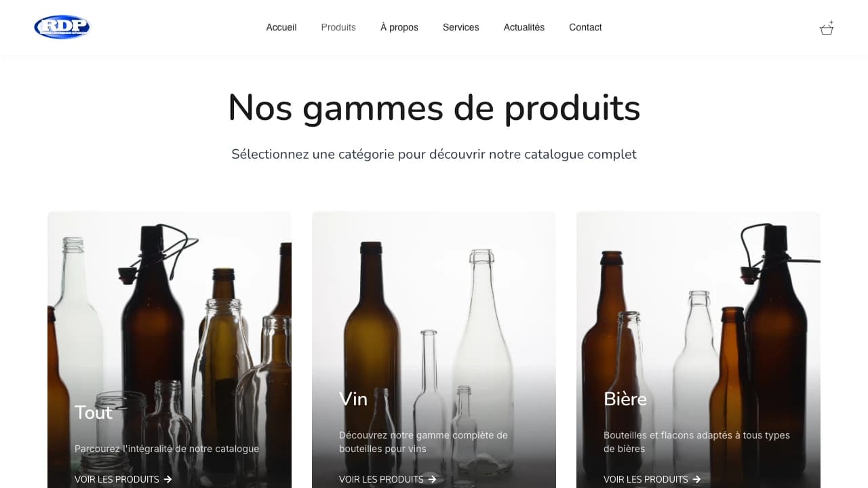Go to the Contact page

(x=585, y=27)
